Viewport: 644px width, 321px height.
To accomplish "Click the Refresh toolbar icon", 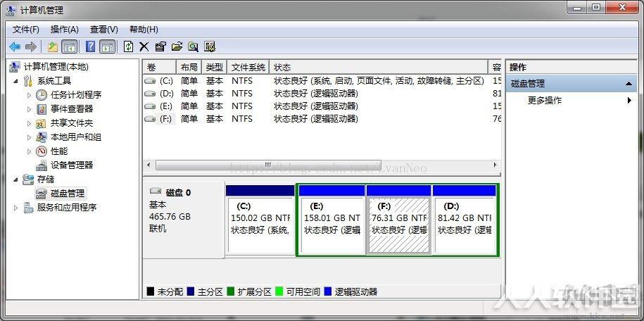I will point(129,46).
